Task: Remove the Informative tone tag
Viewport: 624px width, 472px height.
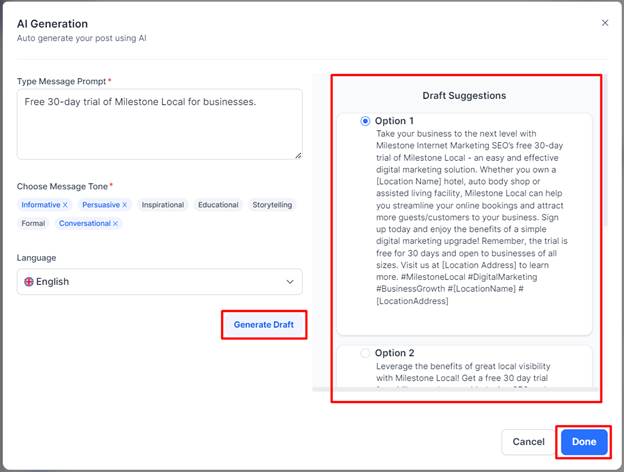Action: pos(65,205)
